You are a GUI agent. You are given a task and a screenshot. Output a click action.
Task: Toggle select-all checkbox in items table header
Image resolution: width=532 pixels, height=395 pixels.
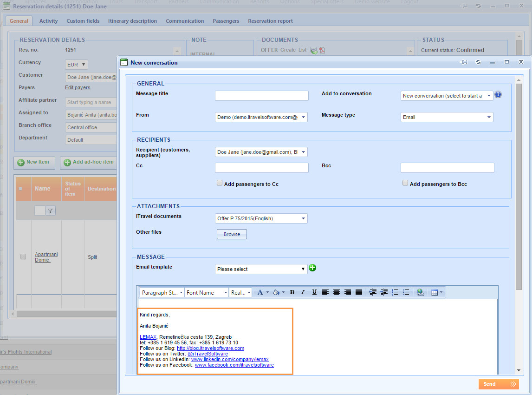[x=20, y=189]
